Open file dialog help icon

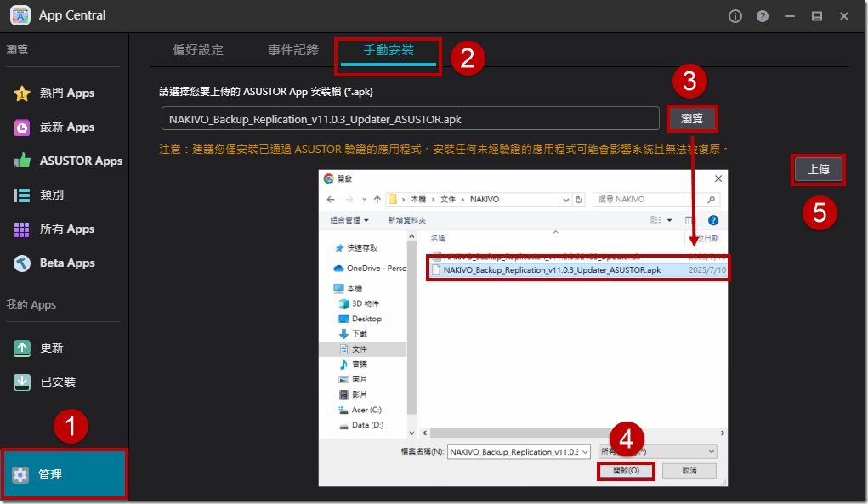coord(713,220)
